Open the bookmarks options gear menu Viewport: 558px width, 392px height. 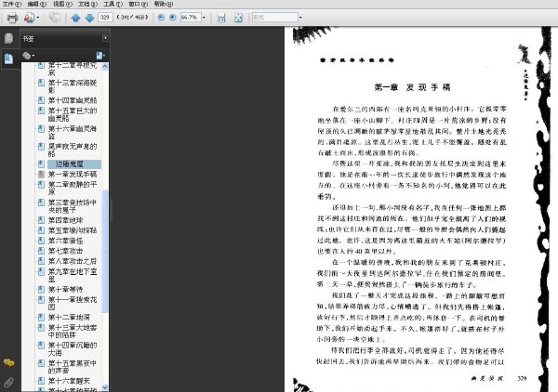pos(28,56)
